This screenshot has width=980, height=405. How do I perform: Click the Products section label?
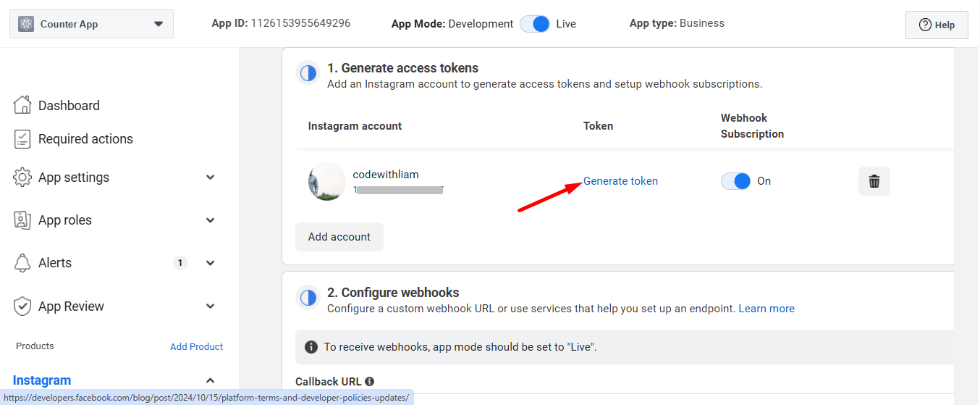[x=35, y=346]
